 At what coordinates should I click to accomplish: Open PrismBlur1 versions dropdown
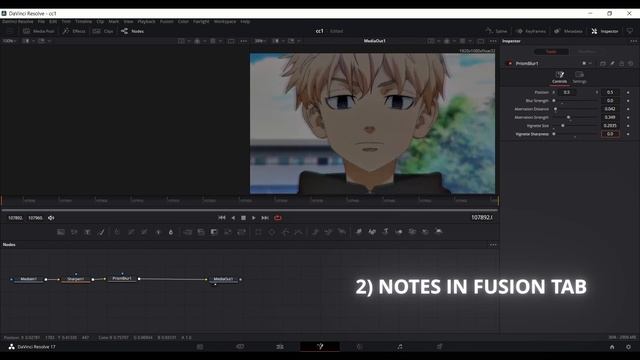[587, 63]
